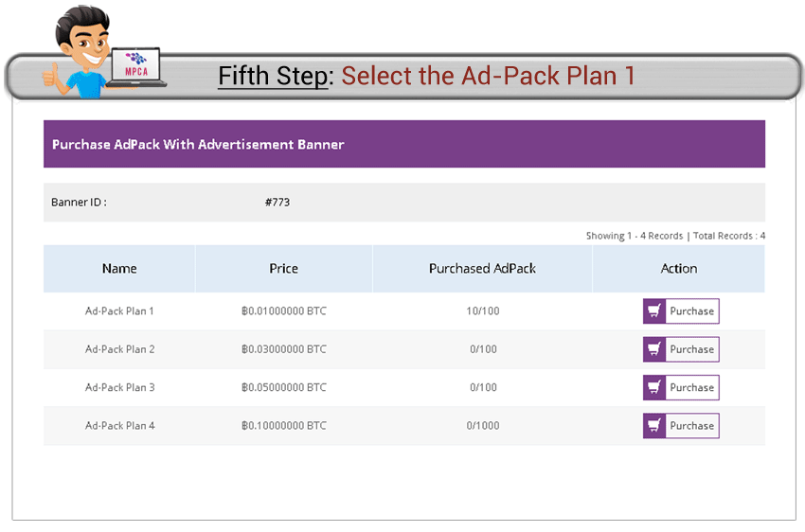Image resolution: width=805 pixels, height=532 pixels.
Task: Click the cart icon for Ad-Pack Plan 1
Action: [x=654, y=310]
